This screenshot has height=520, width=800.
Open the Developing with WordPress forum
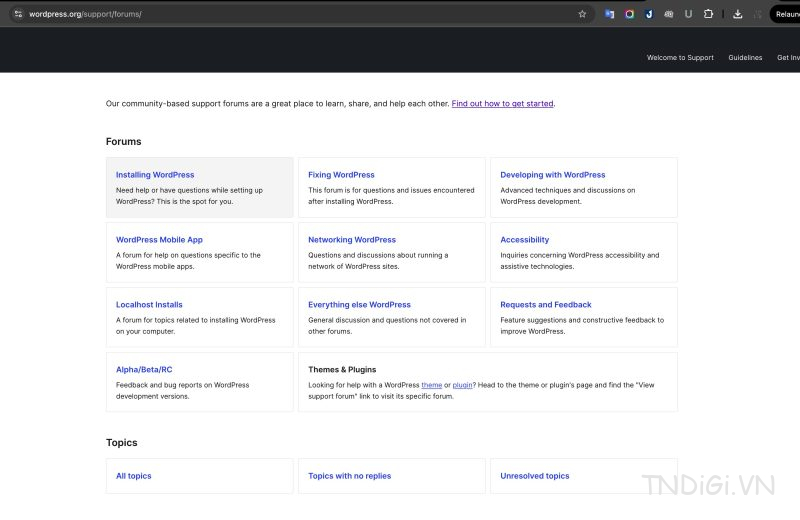point(553,175)
